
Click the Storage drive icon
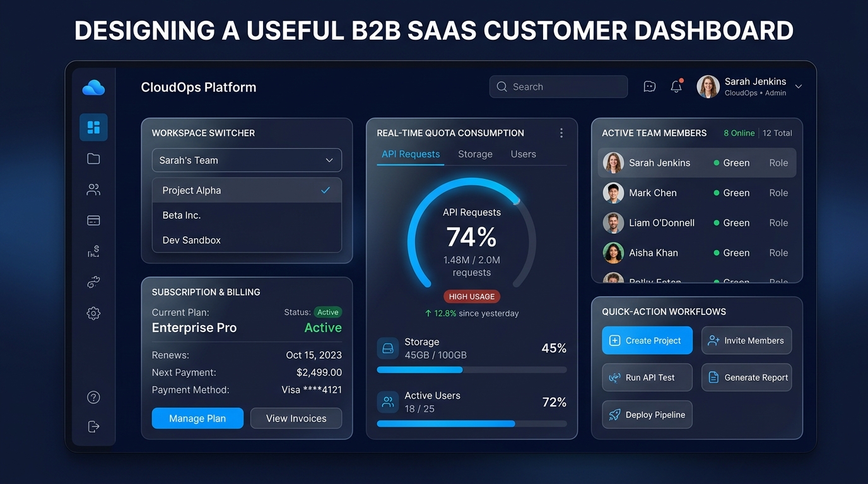coord(388,348)
